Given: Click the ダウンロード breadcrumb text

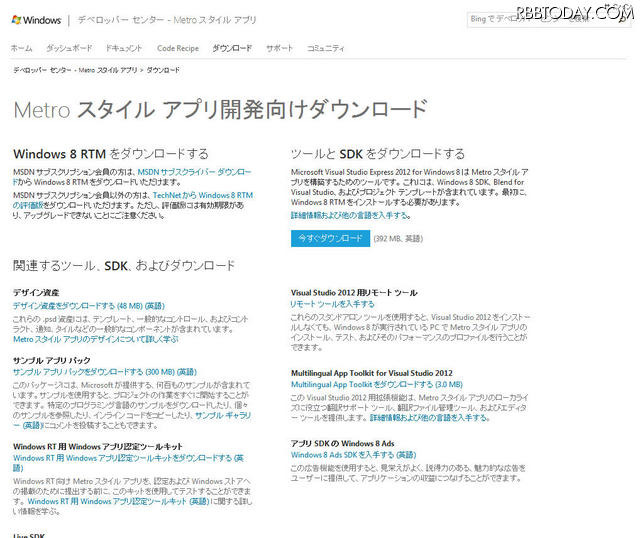Looking at the screenshot, I should point(163,70).
